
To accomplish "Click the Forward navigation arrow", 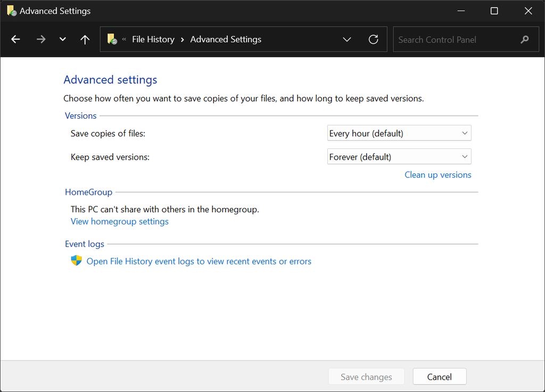I will pos(41,39).
